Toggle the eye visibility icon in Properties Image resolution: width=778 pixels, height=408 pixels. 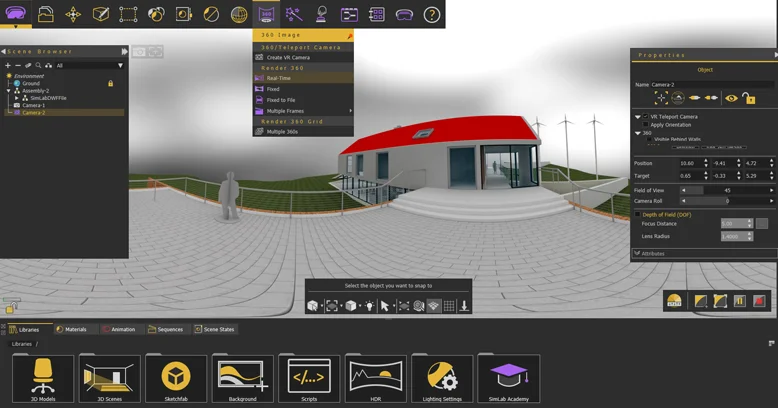coord(731,98)
